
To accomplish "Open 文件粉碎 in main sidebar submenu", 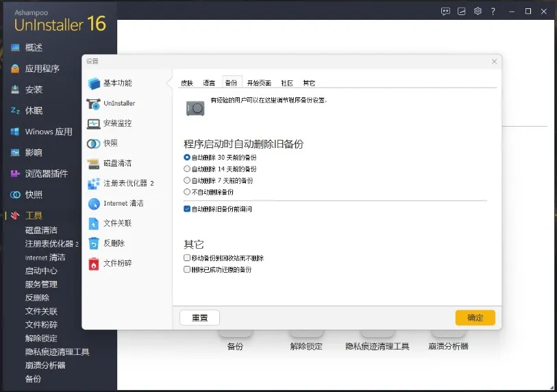I will 41,325.
